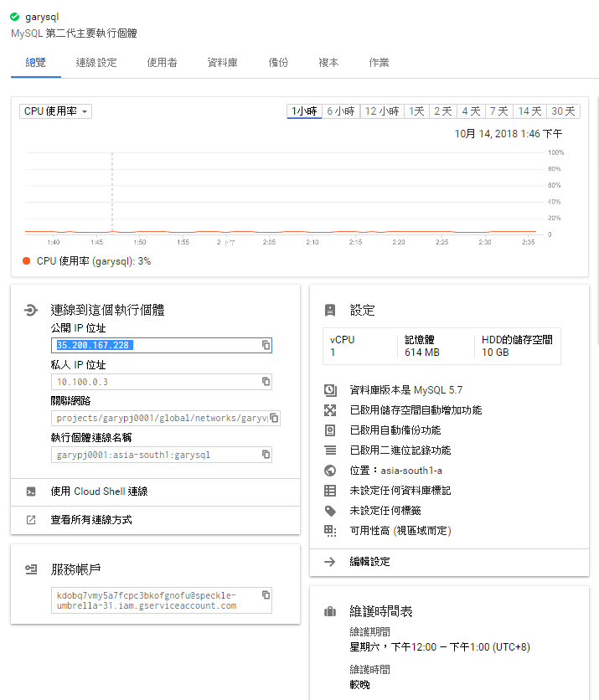
Task: Click the private IP address field
Action: click(161, 382)
